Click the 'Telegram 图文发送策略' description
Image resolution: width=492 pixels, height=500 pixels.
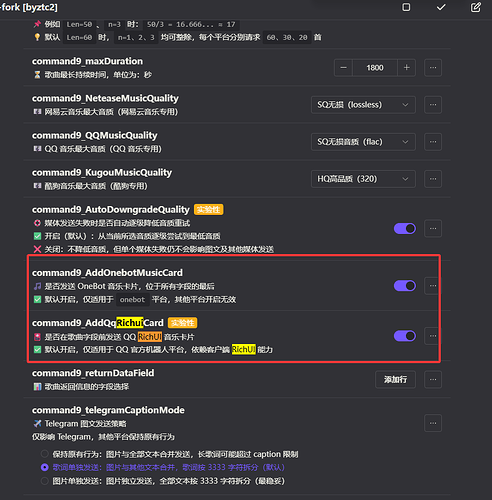(x=85, y=424)
